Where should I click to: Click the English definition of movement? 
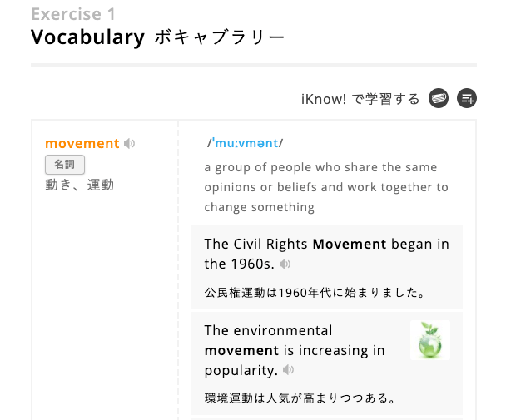[x=326, y=187]
